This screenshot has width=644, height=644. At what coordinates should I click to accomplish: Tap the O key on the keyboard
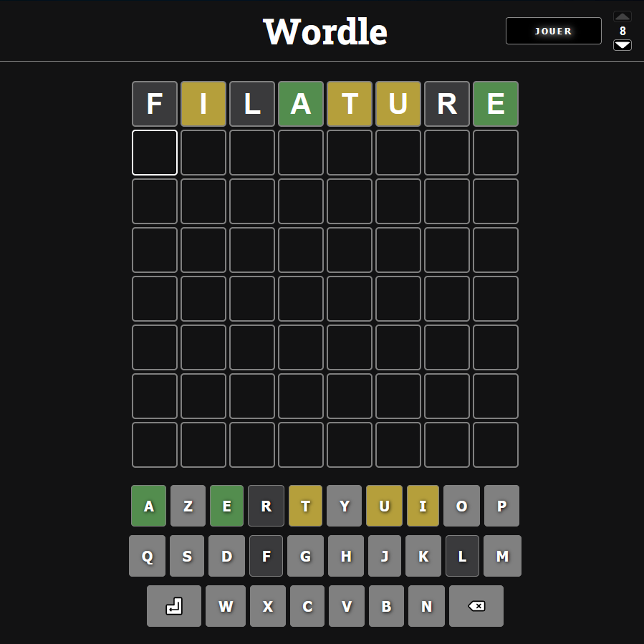[461, 506]
